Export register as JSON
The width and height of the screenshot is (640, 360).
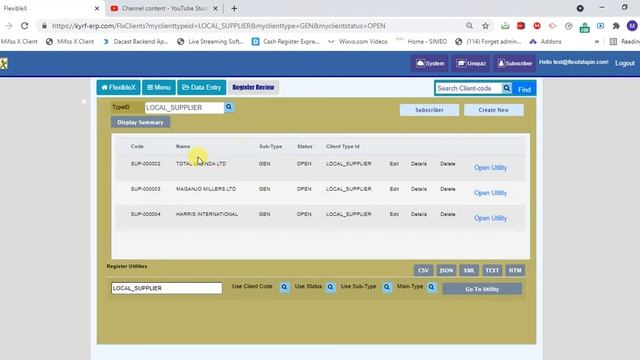(446, 270)
